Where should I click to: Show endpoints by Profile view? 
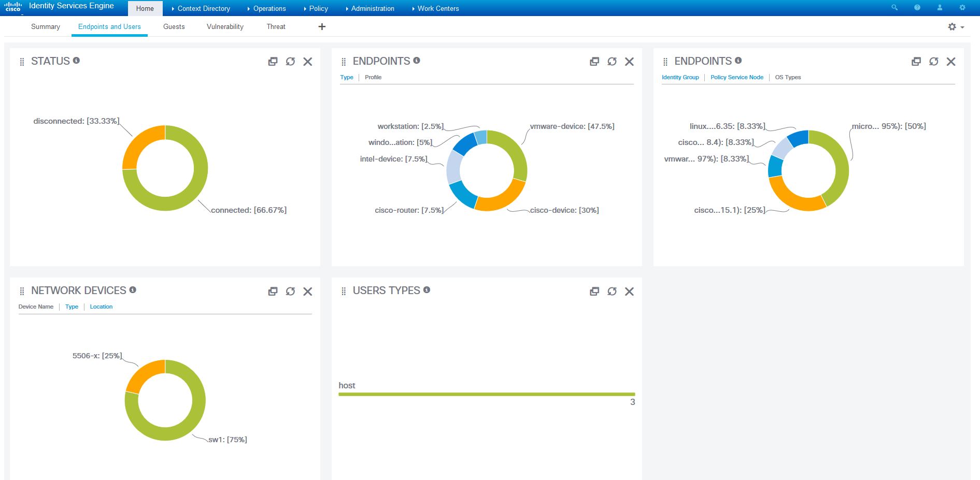coord(373,77)
